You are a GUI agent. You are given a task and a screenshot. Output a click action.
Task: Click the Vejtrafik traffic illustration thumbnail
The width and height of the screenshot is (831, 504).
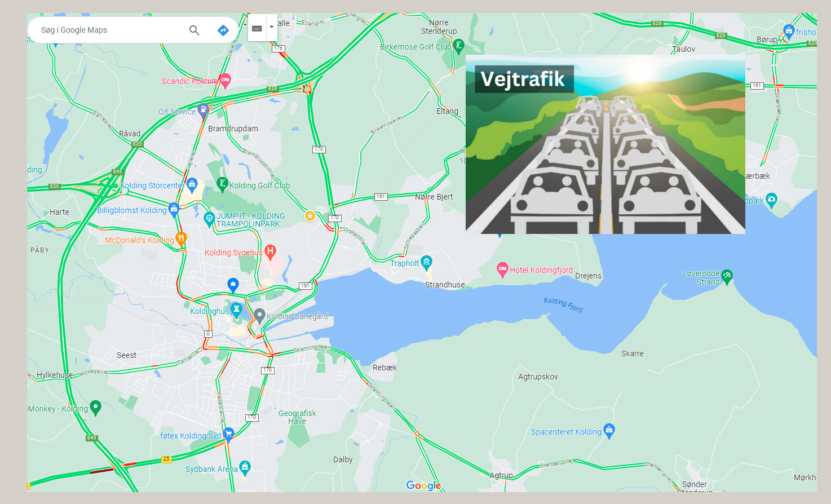[605, 144]
